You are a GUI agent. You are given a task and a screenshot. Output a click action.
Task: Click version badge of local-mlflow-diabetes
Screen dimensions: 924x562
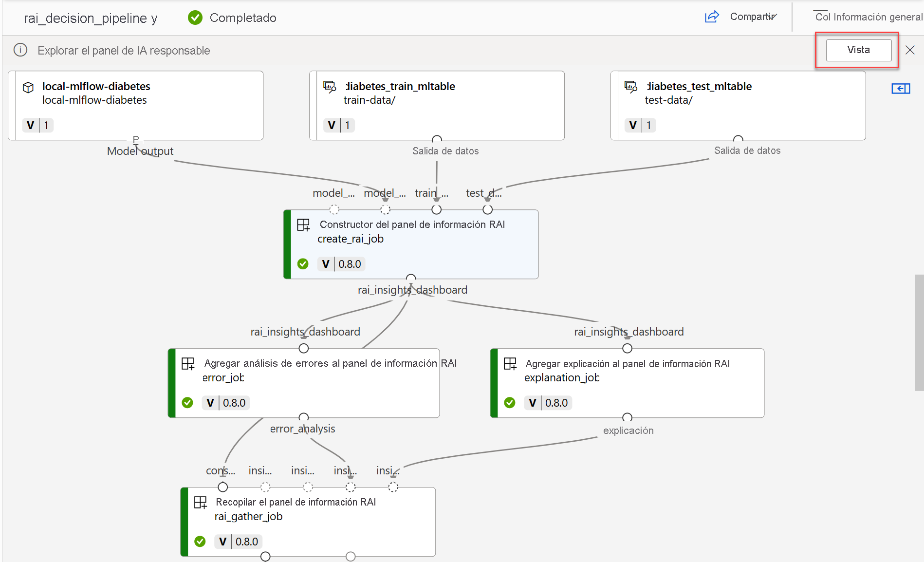pyautogui.click(x=37, y=125)
